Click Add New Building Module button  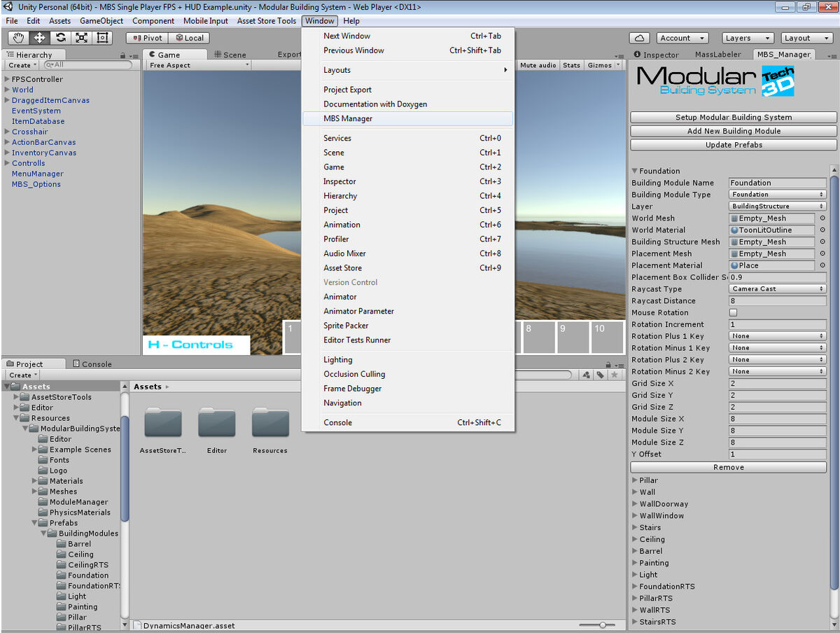coord(733,131)
